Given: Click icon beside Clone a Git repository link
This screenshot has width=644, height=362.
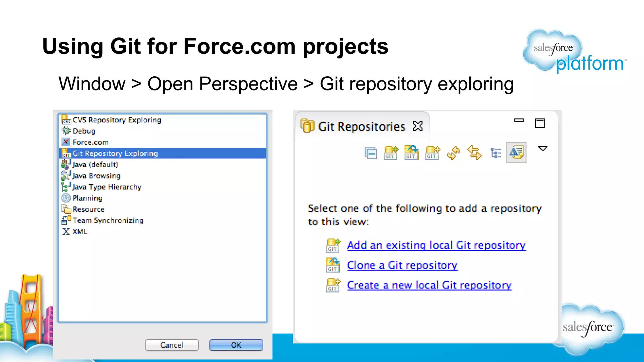Looking at the screenshot, I should point(333,265).
